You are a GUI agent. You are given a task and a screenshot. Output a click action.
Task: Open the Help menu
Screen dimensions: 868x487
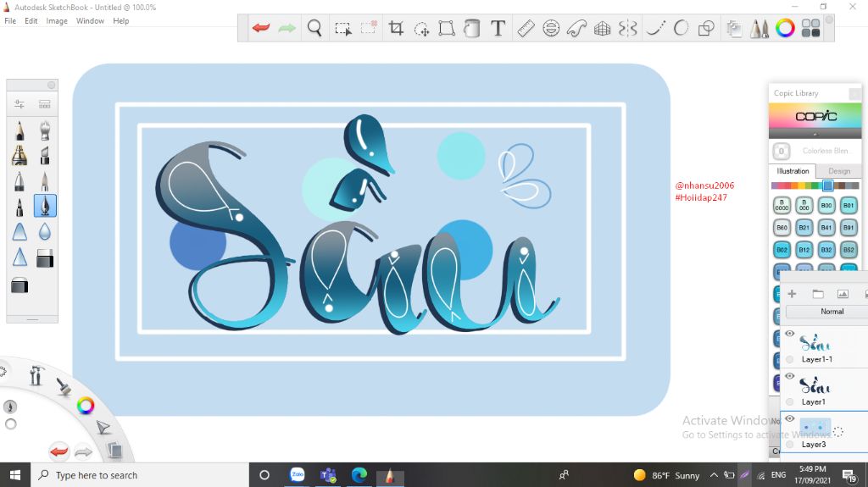pyautogui.click(x=120, y=21)
